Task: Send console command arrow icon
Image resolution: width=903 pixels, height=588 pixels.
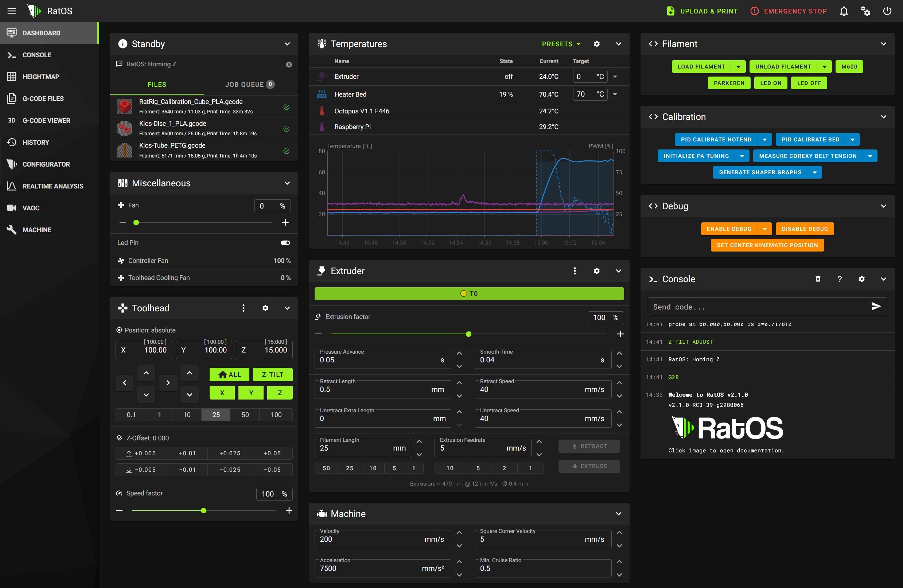Action: (x=876, y=307)
